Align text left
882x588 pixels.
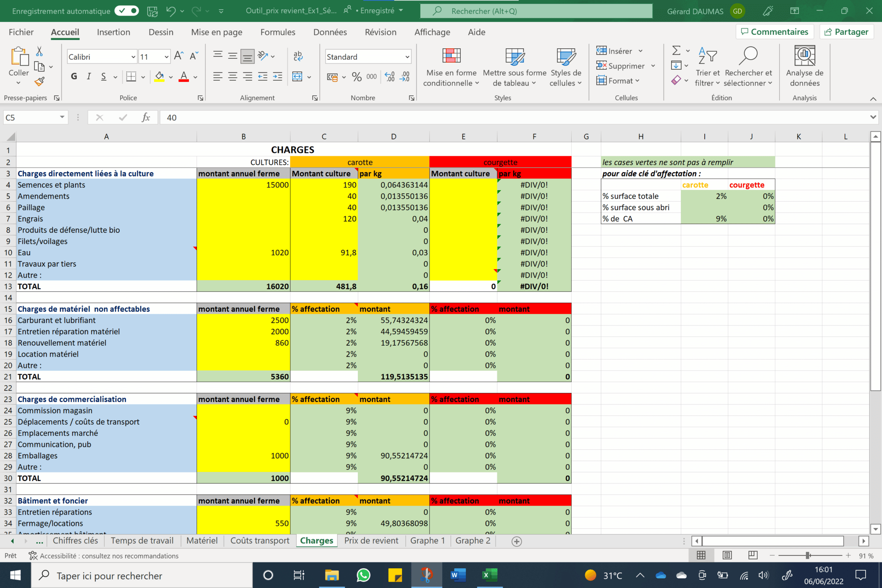pyautogui.click(x=218, y=76)
